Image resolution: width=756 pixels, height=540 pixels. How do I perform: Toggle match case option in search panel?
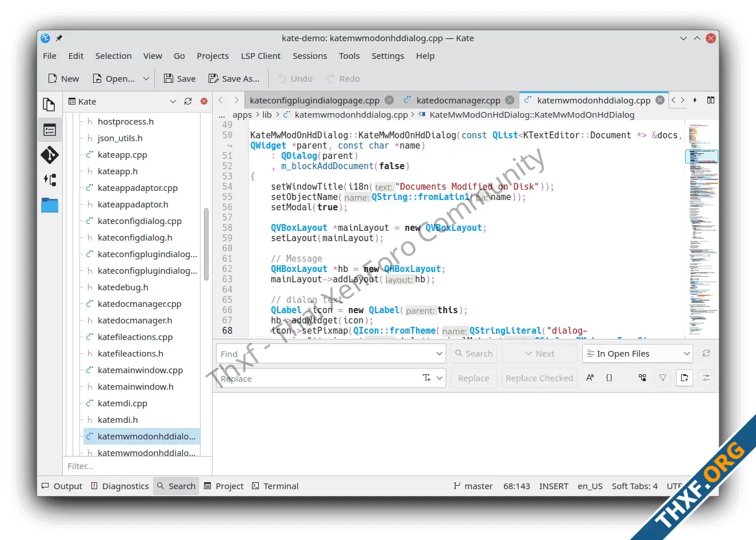pos(590,378)
